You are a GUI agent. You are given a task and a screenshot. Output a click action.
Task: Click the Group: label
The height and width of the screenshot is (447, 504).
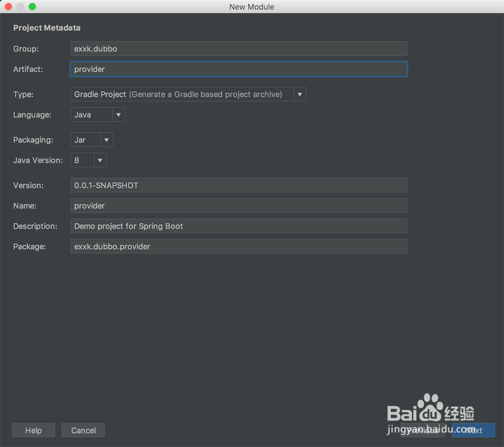pos(26,49)
